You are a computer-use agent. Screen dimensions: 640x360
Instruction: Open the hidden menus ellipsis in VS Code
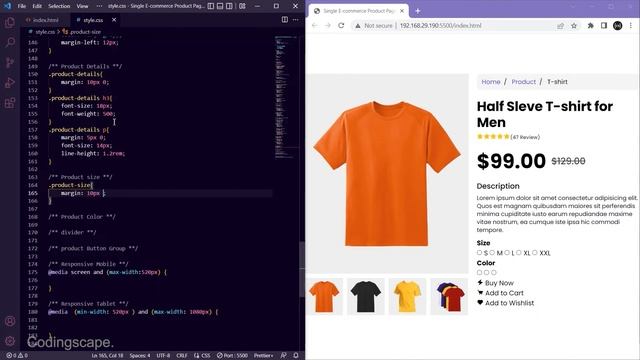[99, 6]
